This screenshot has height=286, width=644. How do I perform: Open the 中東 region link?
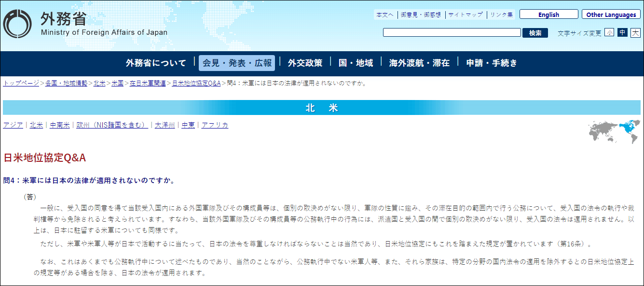[x=188, y=125]
